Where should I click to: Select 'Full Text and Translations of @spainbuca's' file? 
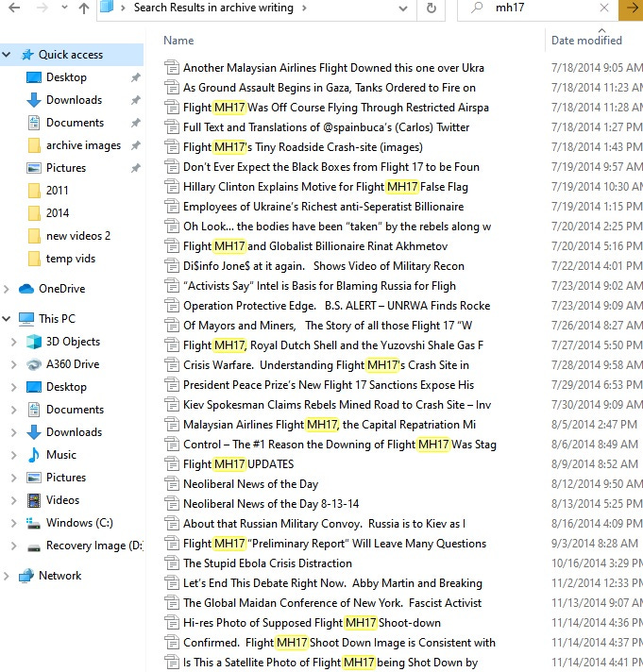click(x=326, y=127)
